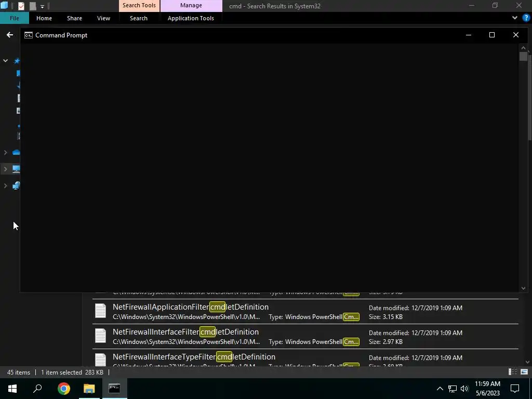Image resolution: width=532 pixels, height=399 pixels.
Task: Select the OneDrive cloud icon in sidebar
Action: pyautogui.click(x=16, y=152)
